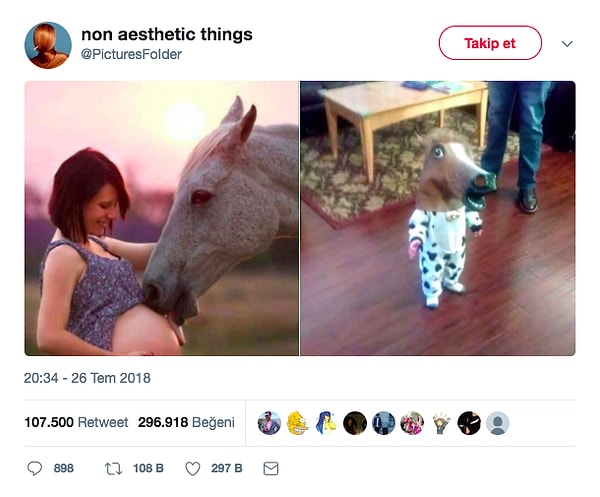Open the non aesthetic things profile avatar
This screenshot has width=600, height=497.
coord(47,45)
